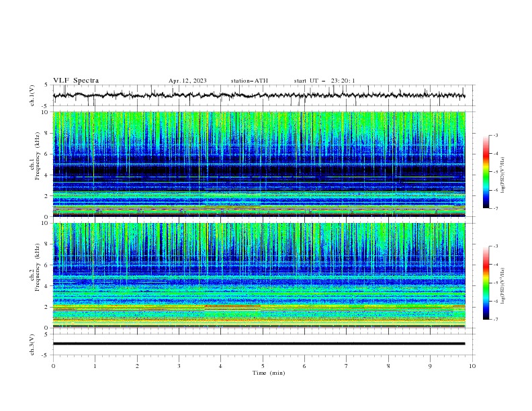This screenshot has height=411, width=532.
Task: Click the "ch.3(V)" axis label
Action: [32, 345]
